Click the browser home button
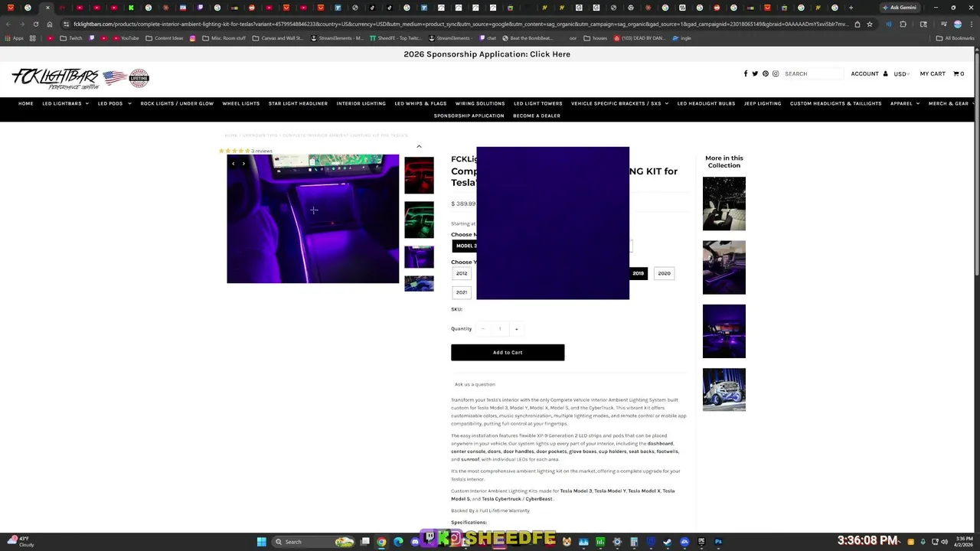The image size is (980, 551). (50, 24)
